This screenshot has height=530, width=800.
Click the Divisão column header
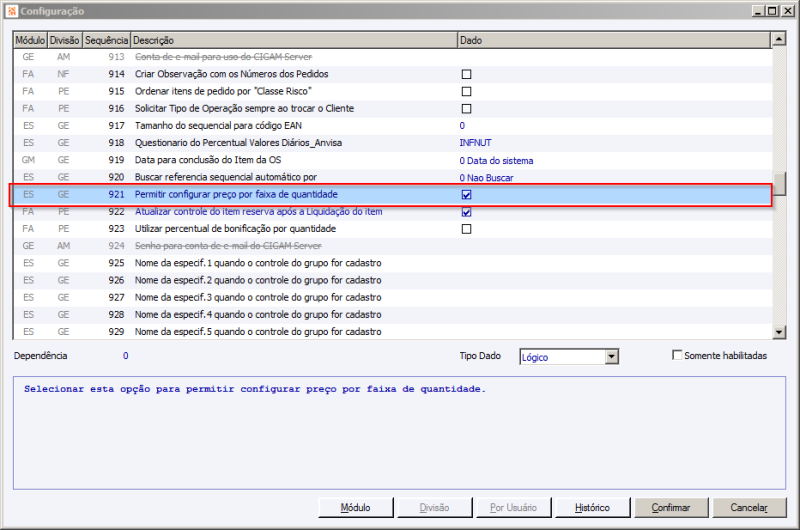coord(65,40)
